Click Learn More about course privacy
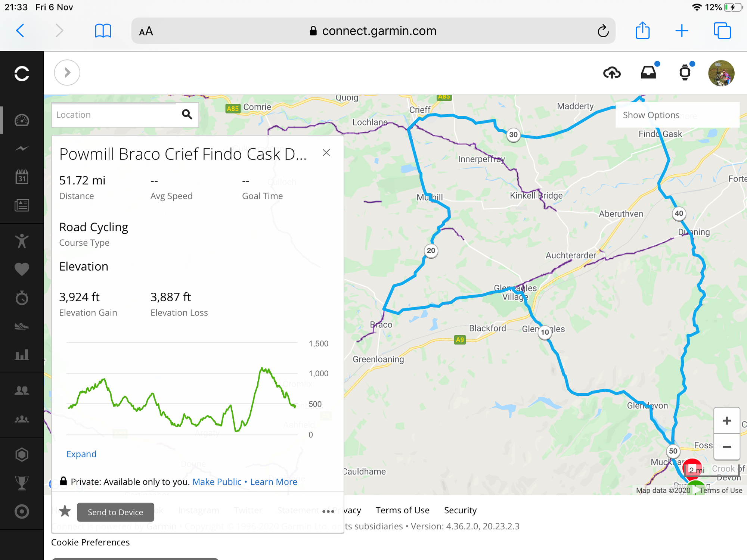This screenshot has width=747, height=560. [x=273, y=482]
